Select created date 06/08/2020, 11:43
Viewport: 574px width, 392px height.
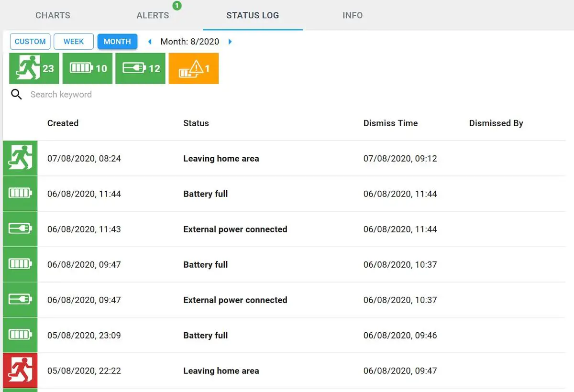click(84, 229)
